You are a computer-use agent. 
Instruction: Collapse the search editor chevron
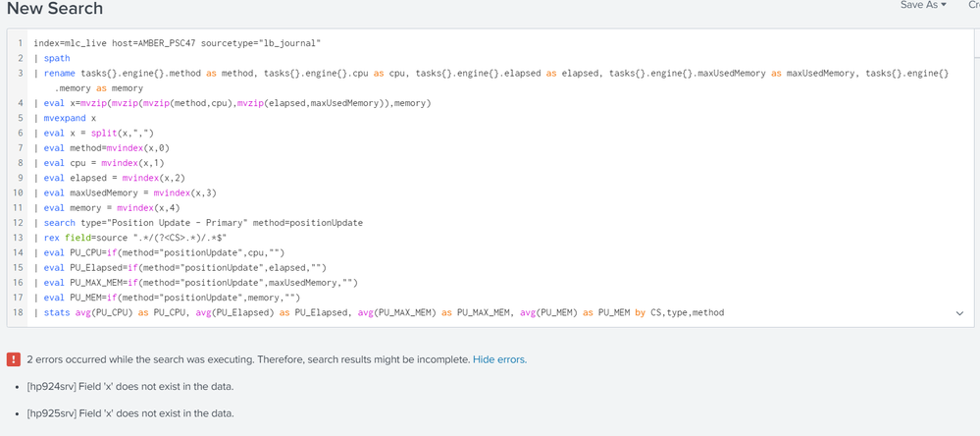pyautogui.click(x=960, y=313)
